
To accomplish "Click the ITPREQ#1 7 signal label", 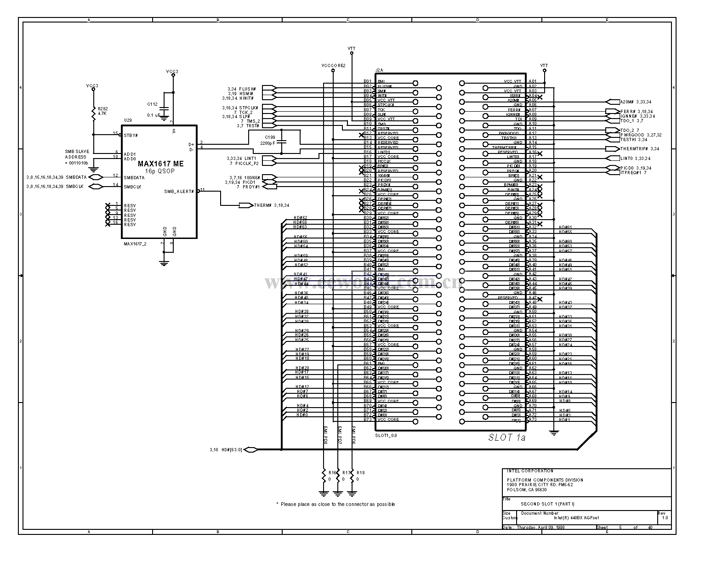I will [633, 173].
